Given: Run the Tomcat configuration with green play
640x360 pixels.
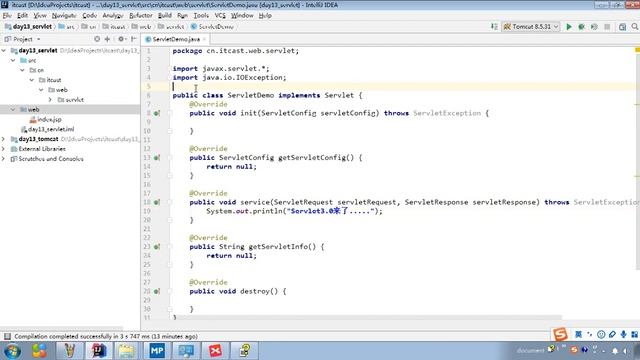Looking at the screenshot, I should tap(569, 27).
